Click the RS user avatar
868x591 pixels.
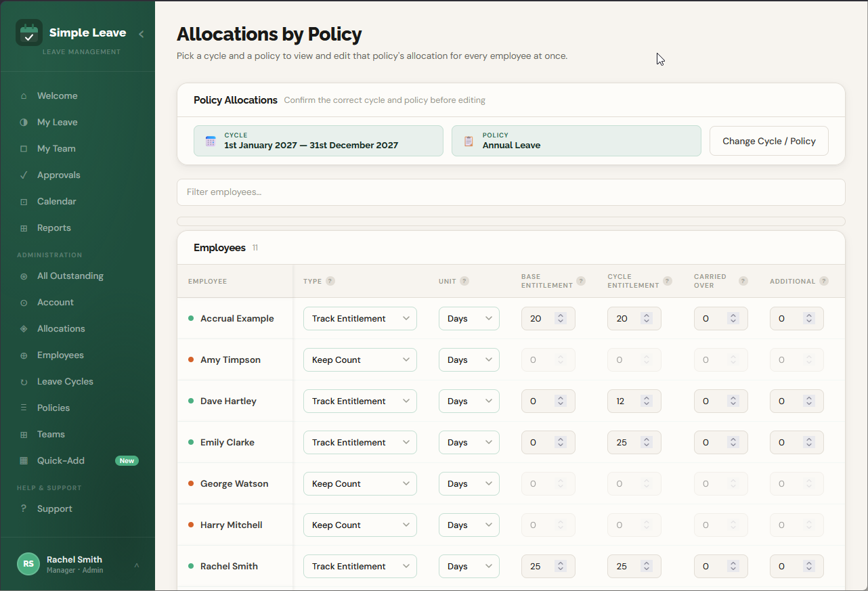click(28, 564)
